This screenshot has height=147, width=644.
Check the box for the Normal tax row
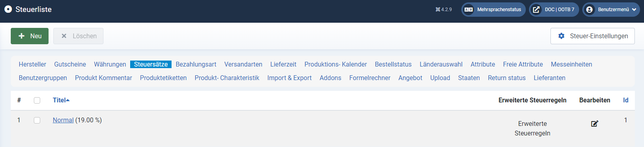click(37, 120)
